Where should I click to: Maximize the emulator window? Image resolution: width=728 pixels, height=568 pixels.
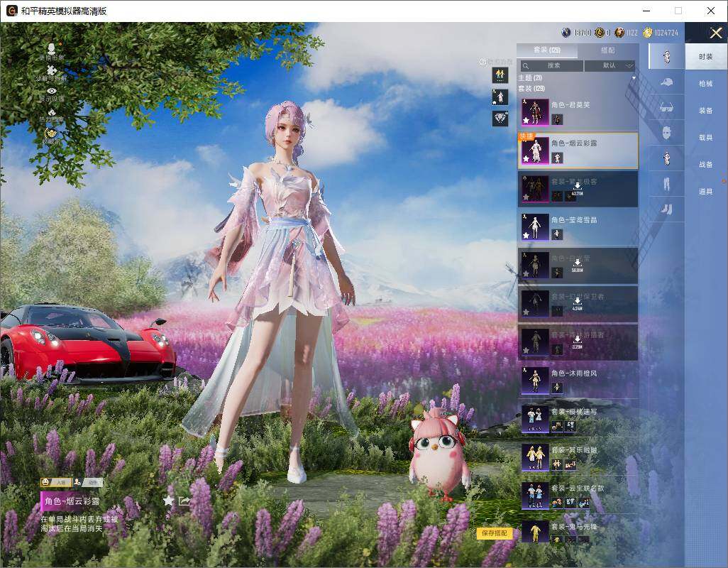click(x=678, y=11)
